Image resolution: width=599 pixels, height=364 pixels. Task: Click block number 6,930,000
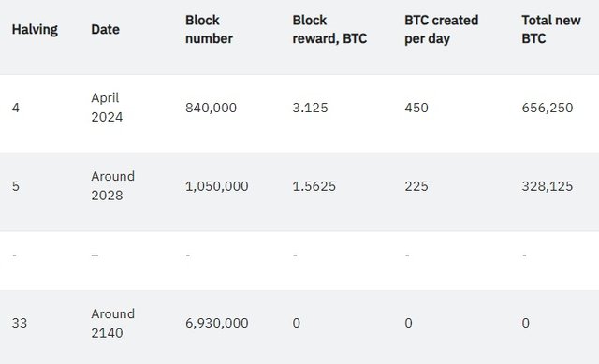[216, 323]
